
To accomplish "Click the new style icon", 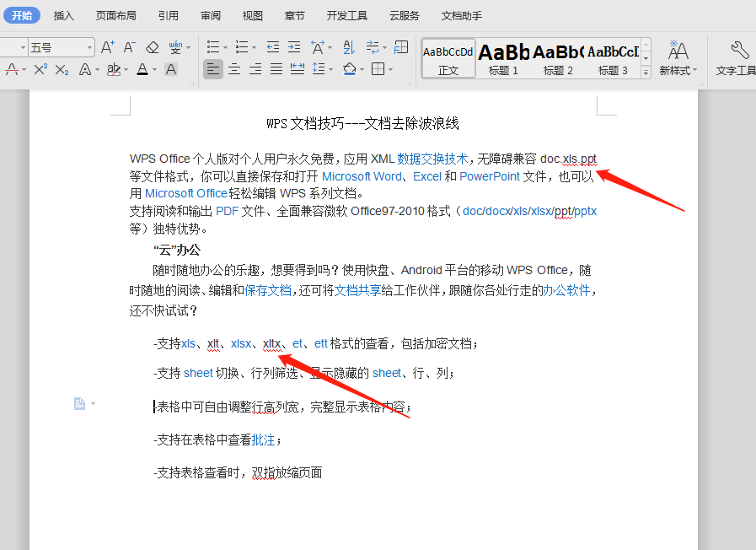I will [x=678, y=51].
